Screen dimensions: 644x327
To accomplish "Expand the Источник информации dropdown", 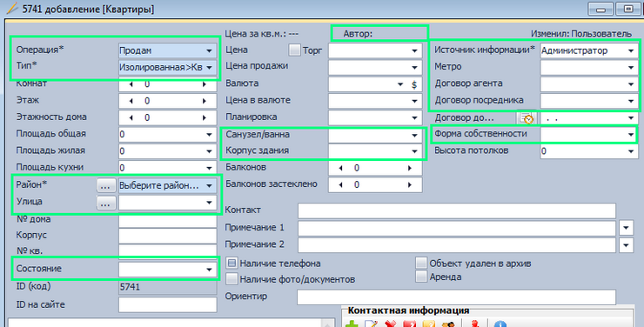I will click(x=589, y=50).
